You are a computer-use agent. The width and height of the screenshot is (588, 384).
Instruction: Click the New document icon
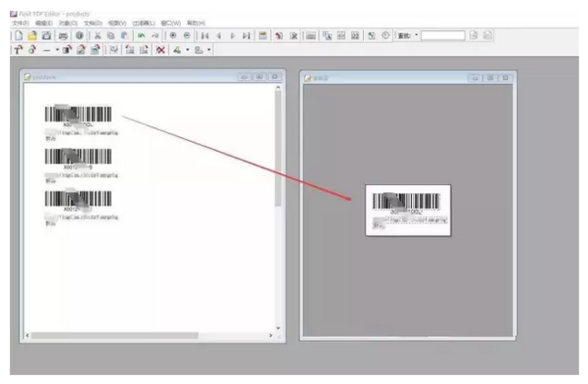coord(18,35)
